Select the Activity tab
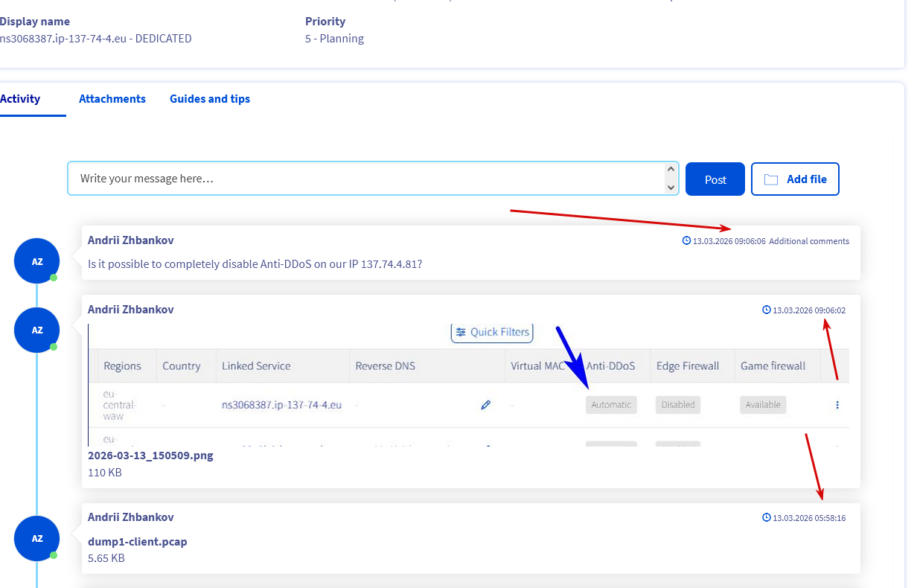917x588 pixels. pyautogui.click(x=20, y=99)
